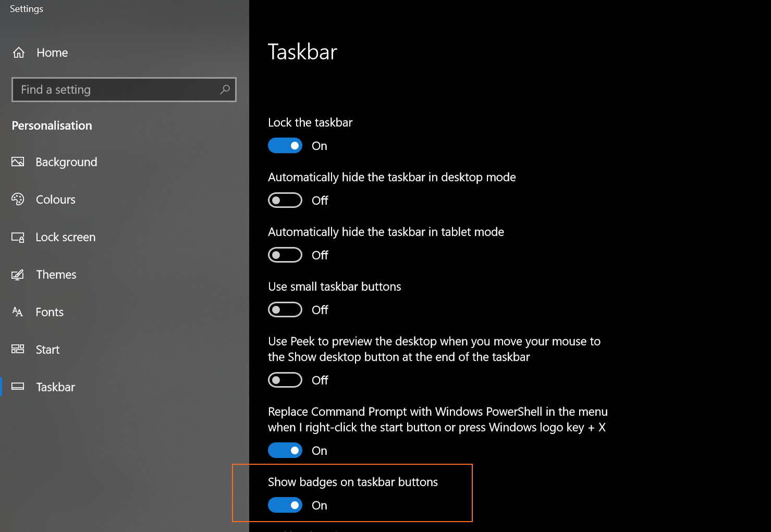The height and width of the screenshot is (532, 771).
Task: Disable Replace Command Prompt with PowerShell
Action: pyautogui.click(x=285, y=450)
